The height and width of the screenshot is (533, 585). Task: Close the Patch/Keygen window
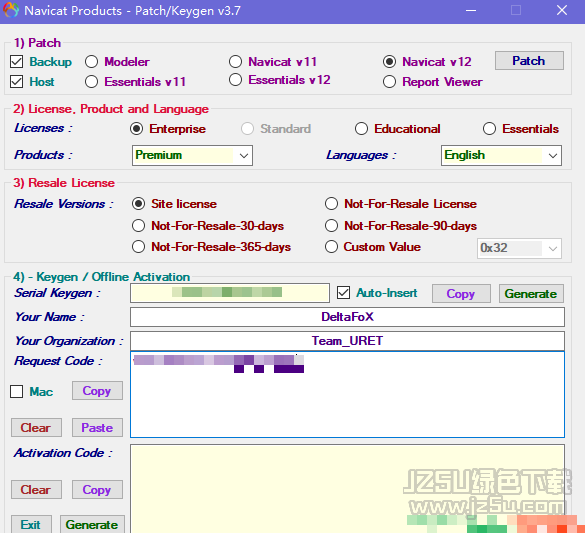(562, 10)
